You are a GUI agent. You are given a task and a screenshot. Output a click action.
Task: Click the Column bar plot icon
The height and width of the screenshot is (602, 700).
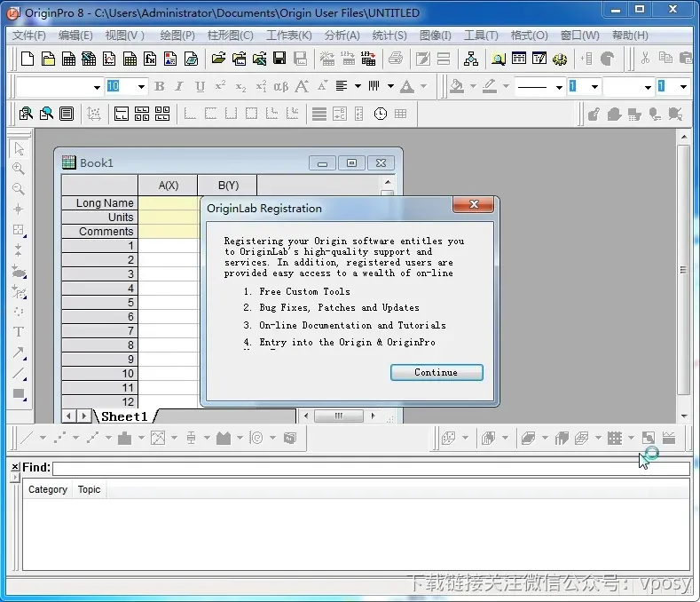pos(124,438)
